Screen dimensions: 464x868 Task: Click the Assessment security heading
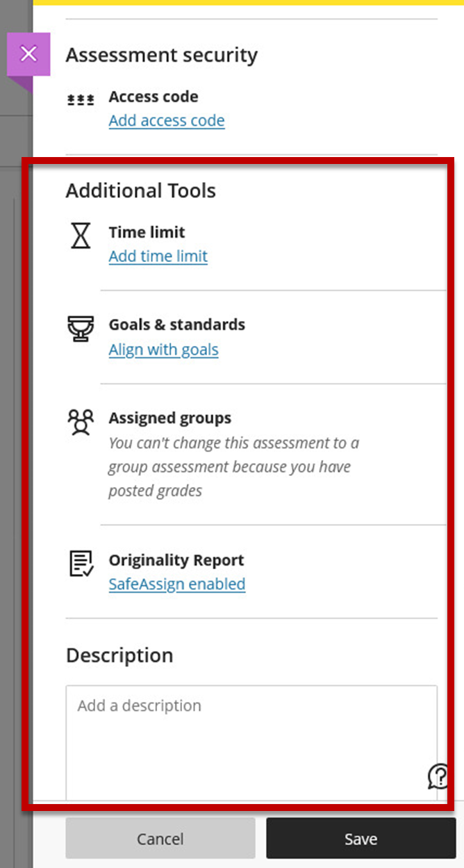point(162,56)
